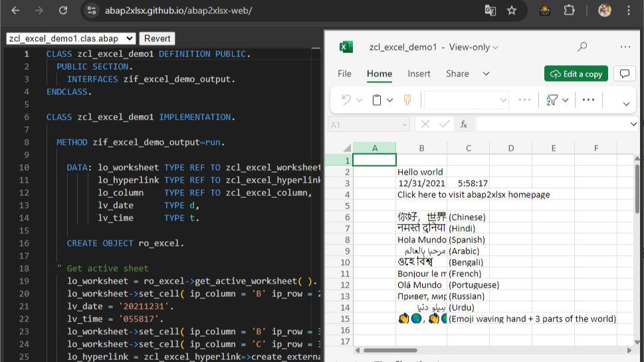Screen dimensions: 644x362
Task: Click code line CREATE OBJECT ro_excel
Action: pyautogui.click(x=125, y=243)
